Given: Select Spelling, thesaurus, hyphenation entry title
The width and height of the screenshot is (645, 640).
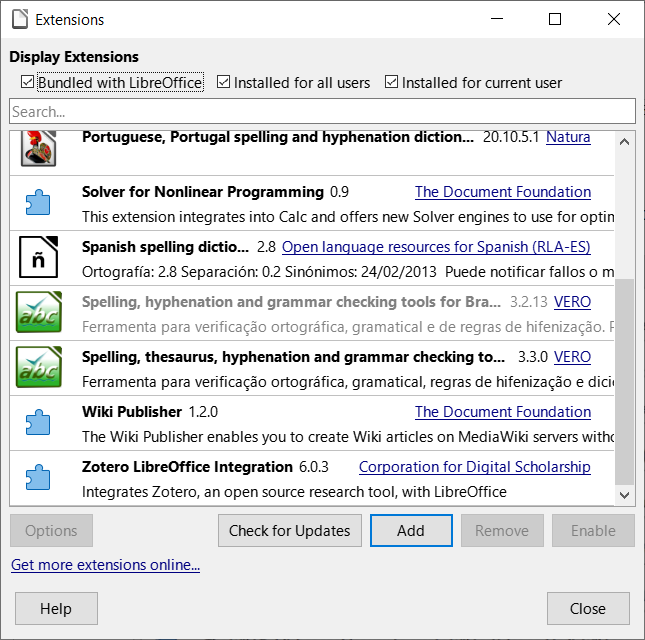Looking at the screenshot, I should click(x=293, y=357).
